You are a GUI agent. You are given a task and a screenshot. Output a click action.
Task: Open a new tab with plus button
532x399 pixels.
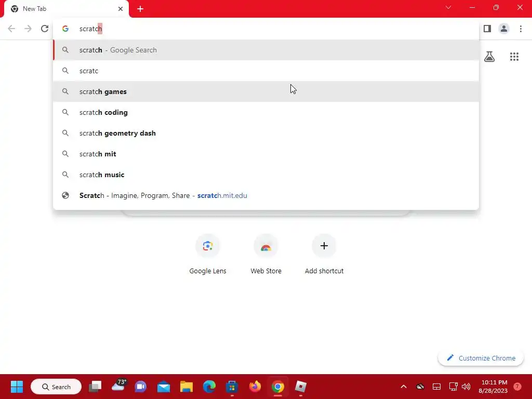point(140,9)
